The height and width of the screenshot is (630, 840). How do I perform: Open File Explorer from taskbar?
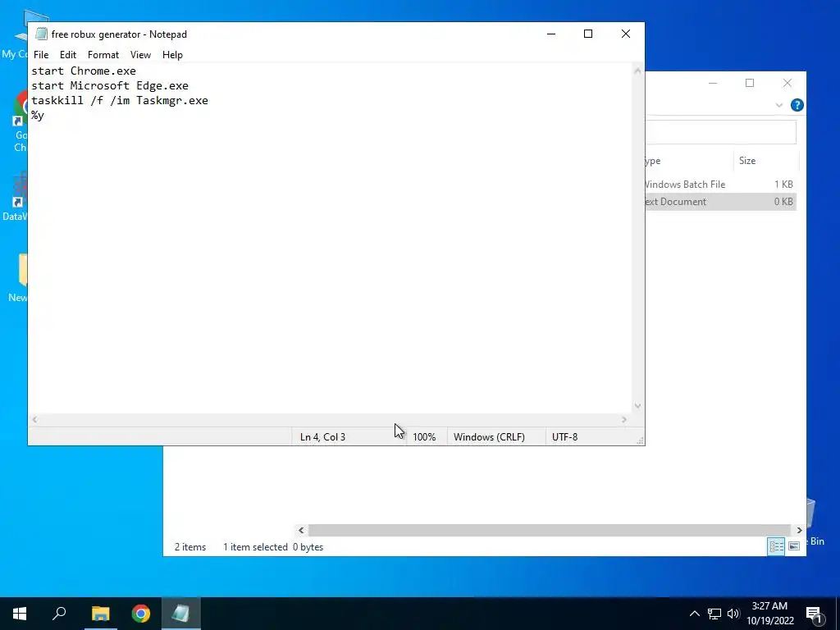coord(100,614)
